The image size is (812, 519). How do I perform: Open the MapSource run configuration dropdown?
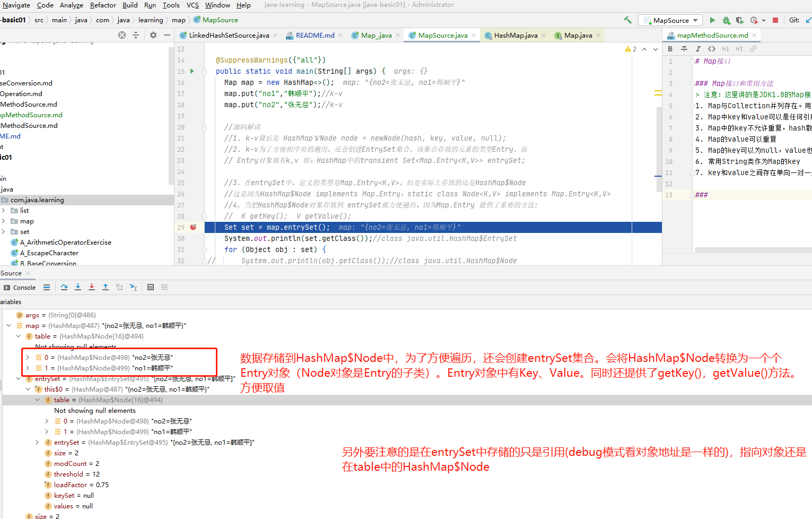670,20
